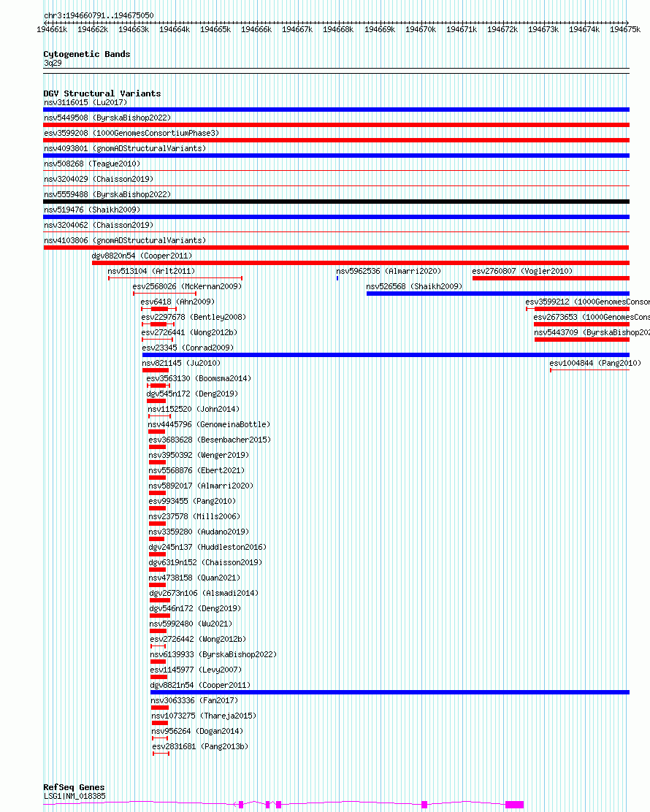
Task: Open dgv6319n152 (Chaisson2019) label
Action: pos(206,562)
